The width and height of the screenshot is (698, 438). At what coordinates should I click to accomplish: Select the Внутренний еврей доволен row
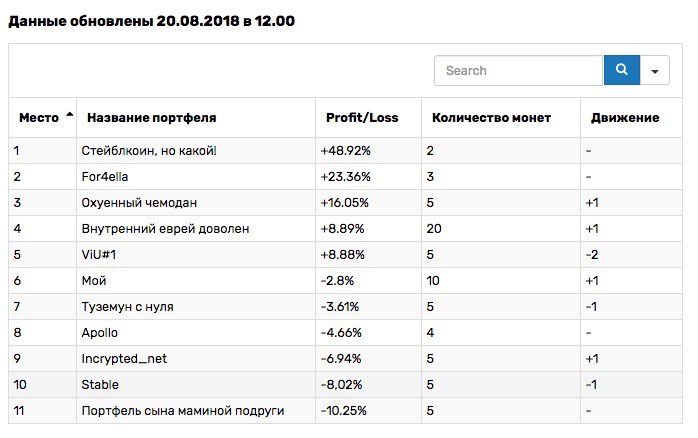click(345, 229)
